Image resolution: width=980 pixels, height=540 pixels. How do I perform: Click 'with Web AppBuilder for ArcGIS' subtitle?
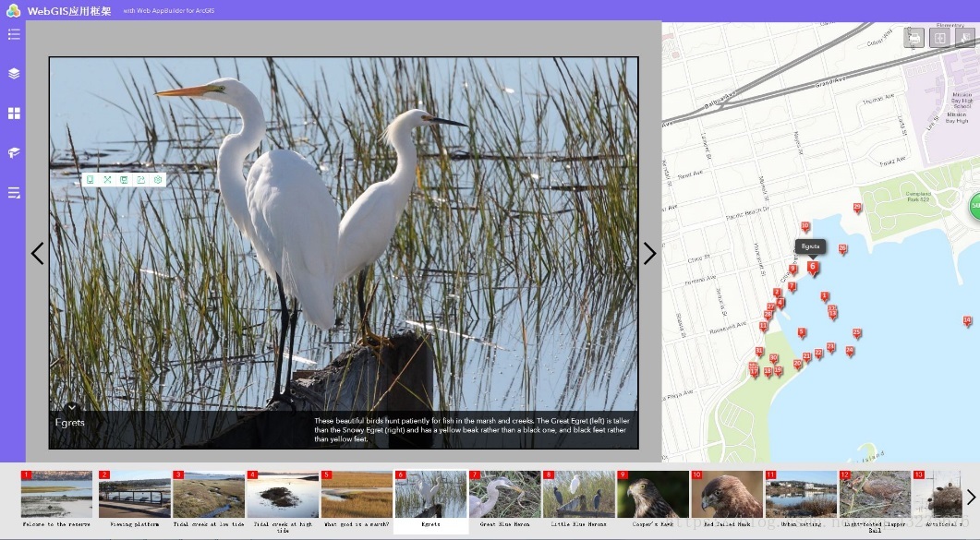[169, 10]
